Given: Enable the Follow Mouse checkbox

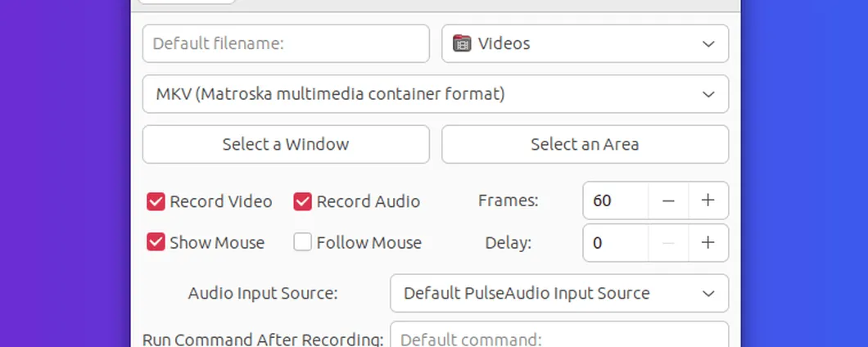Looking at the screenshot, I should [x=302, y=242].
